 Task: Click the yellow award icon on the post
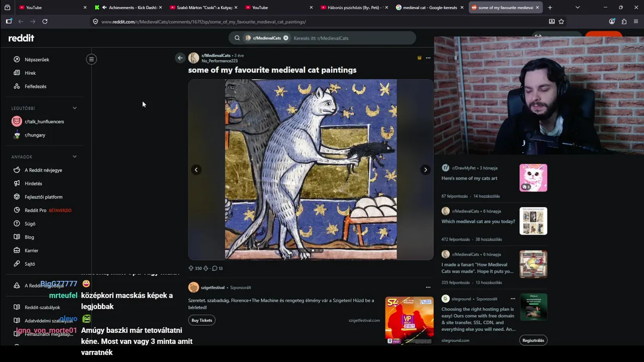click(x=420, y=58)
